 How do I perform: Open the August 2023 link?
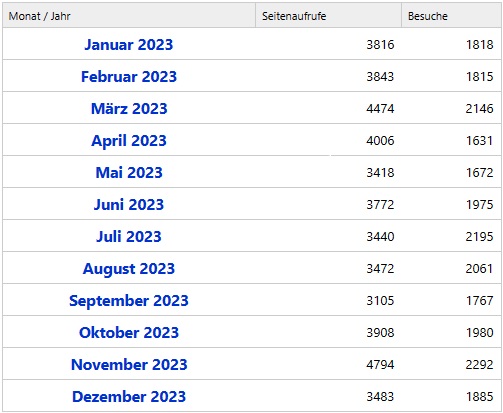click(x=129, y=269)
